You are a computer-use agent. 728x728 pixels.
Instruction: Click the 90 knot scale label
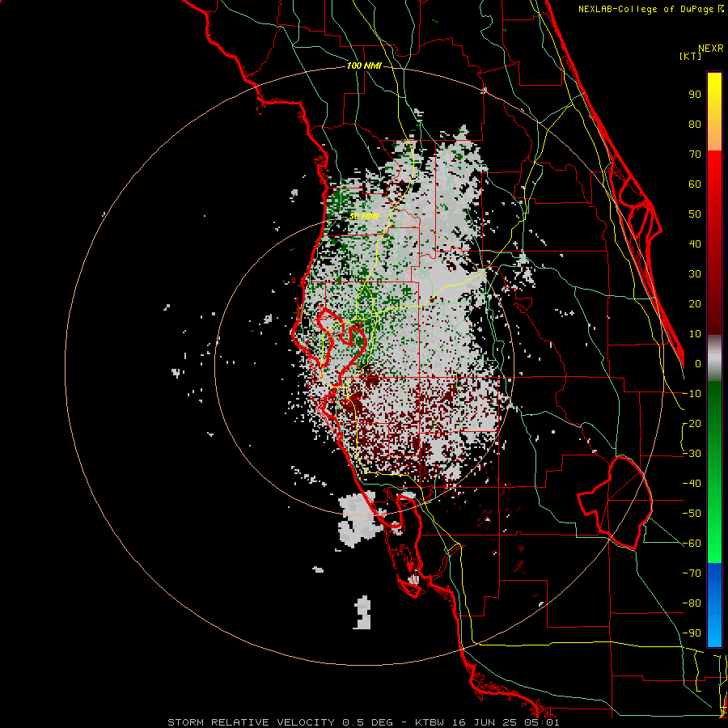tap(695, 95)
